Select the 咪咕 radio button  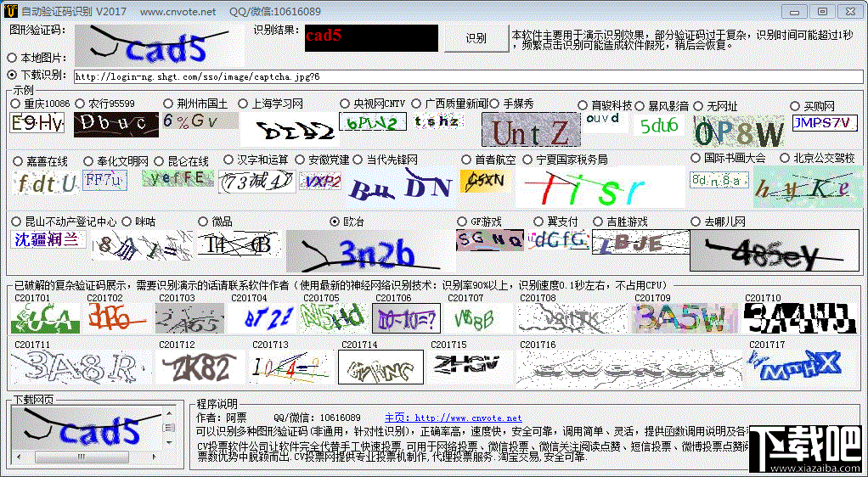pos(127,222)
